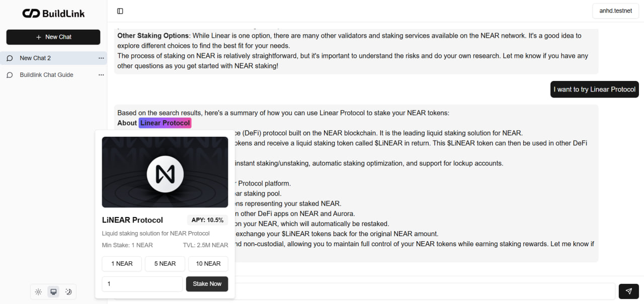644x304 pixels.
Task: Click the highlighted Linear Protocol tag
Action: pos(165,123)
